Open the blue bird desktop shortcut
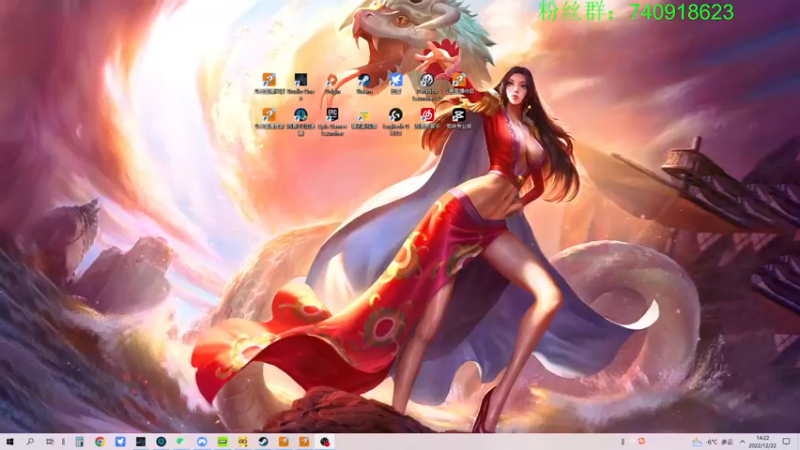 [x=395, y=83]
